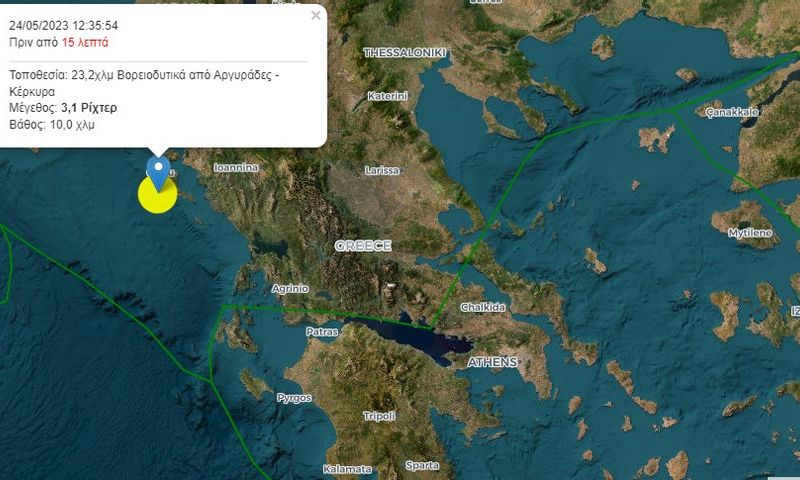The image size is (800, 480).
Task: Click the Katerini city label
Action: point(388,96)
